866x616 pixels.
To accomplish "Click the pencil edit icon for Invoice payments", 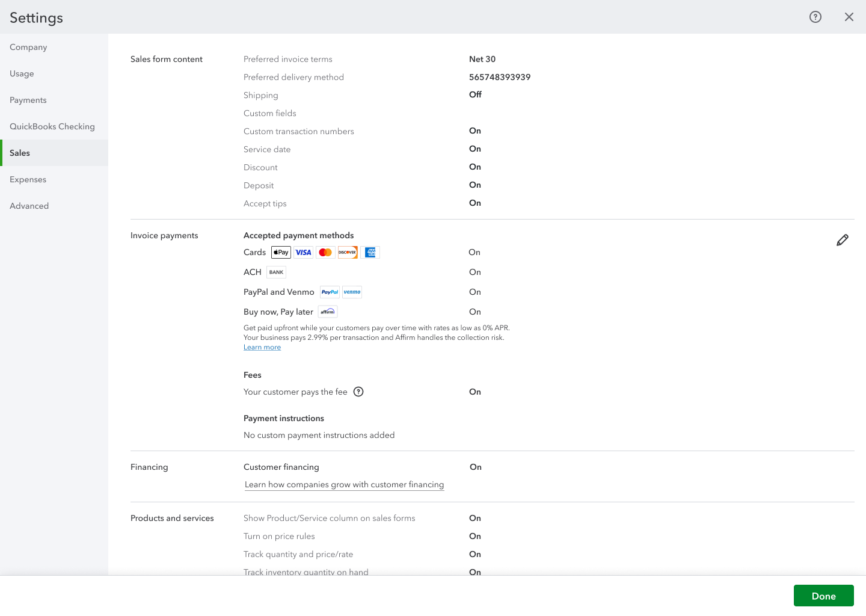I will point(842,240).
